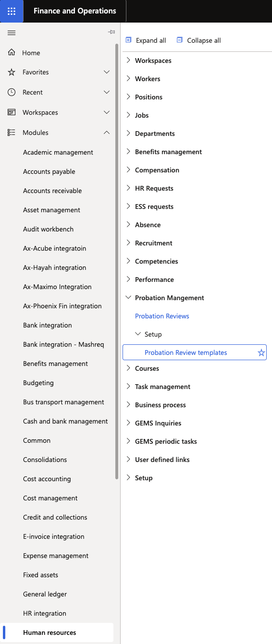Collapse the Setup subgroup under Probation
272x644 pixels.
[x=138, y=334]
